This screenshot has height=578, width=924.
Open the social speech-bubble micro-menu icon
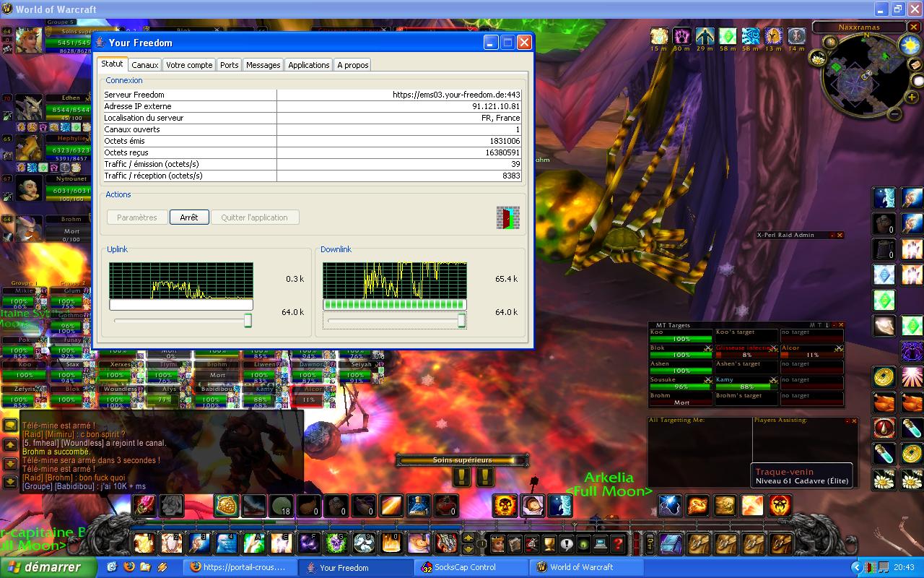566,543
